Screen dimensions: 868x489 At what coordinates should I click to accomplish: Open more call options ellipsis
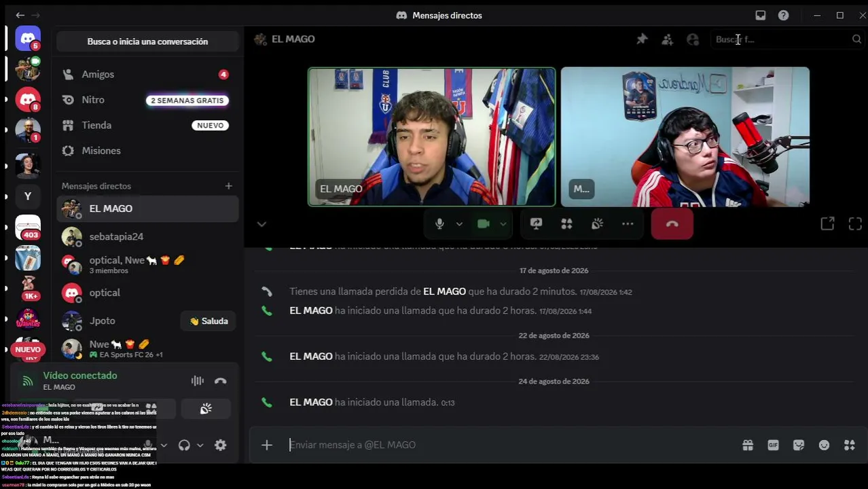click(x=628, y=223)
